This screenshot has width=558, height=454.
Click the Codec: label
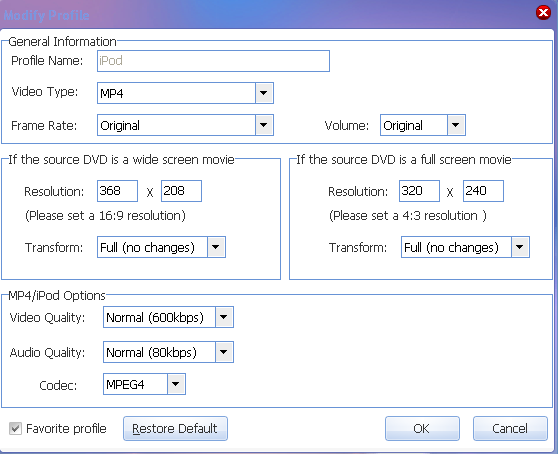58,385
